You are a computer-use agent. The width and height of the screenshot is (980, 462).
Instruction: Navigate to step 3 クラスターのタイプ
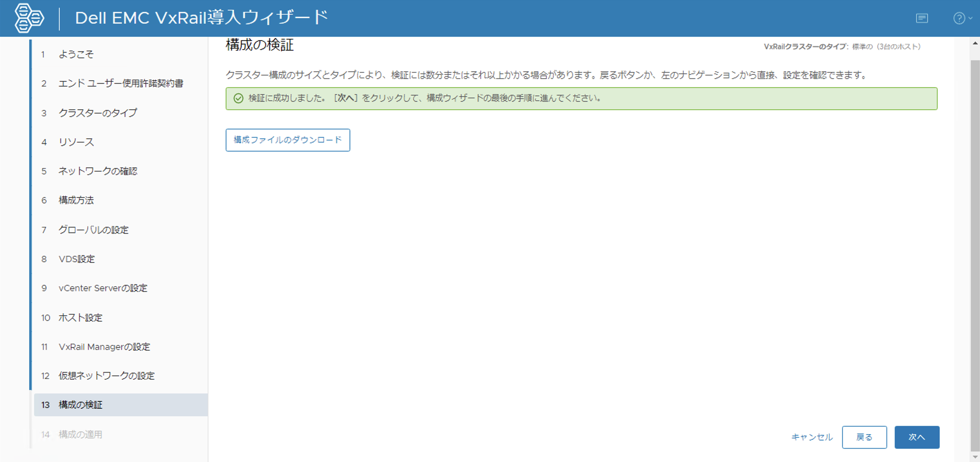point(97,113)
